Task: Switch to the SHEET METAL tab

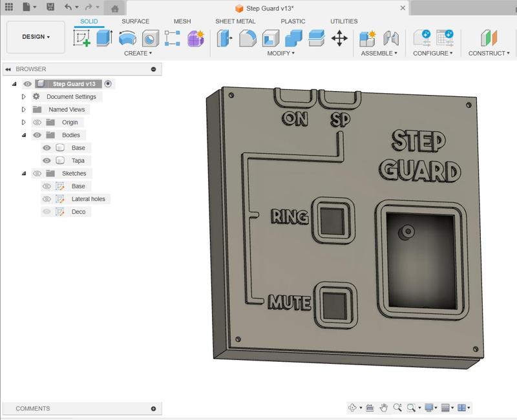Action: pos(235,21)
